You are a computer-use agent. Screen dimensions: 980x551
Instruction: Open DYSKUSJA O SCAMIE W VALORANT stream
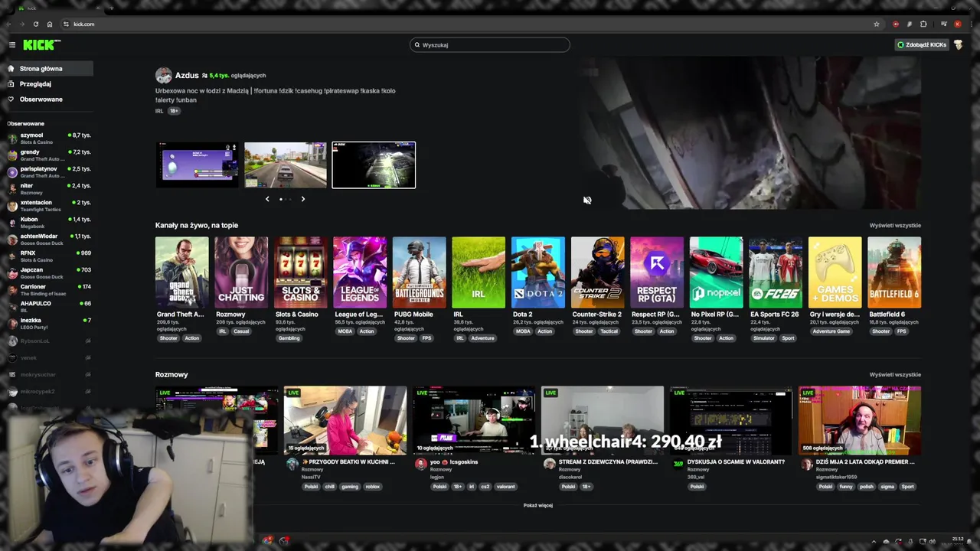pos(731,421)
